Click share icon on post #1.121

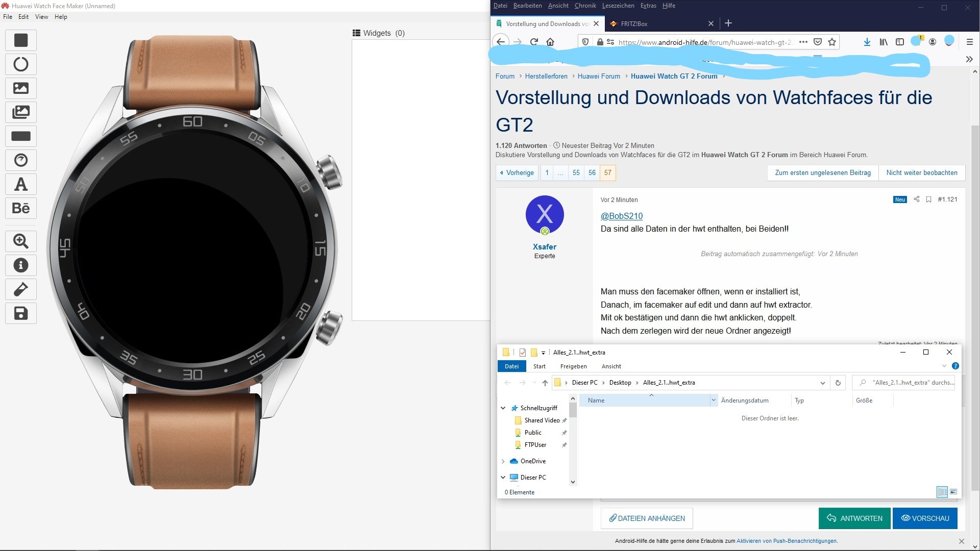point(917,199)
